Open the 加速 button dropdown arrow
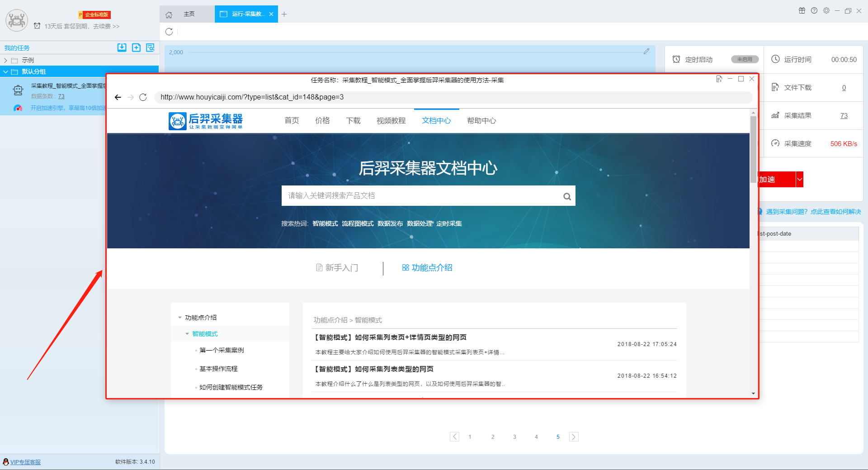Image resolution: width=868 pixels, height=470 pixels. tap(799, 180)
